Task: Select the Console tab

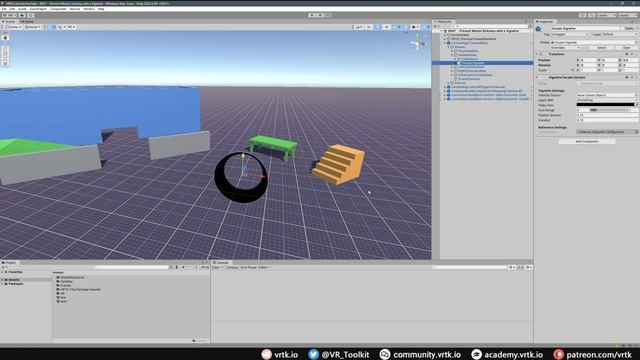Action: (222, 262)
